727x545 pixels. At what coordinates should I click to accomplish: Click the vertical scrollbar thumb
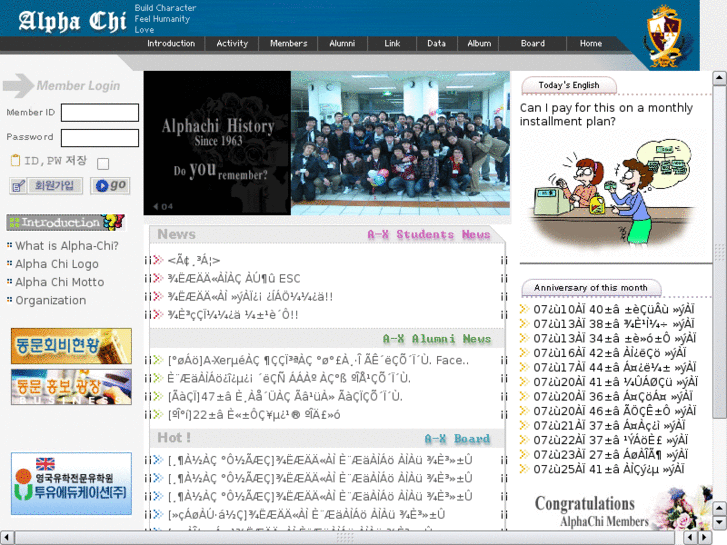point(719,252)
